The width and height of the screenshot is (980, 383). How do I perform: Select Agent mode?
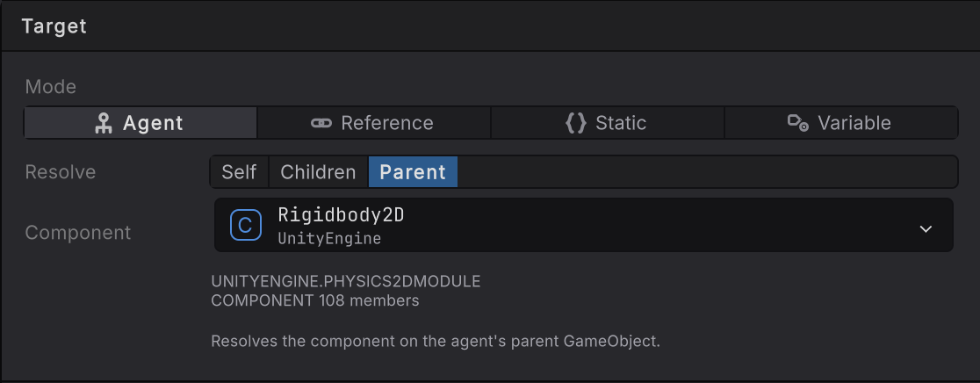pos(141,122)
